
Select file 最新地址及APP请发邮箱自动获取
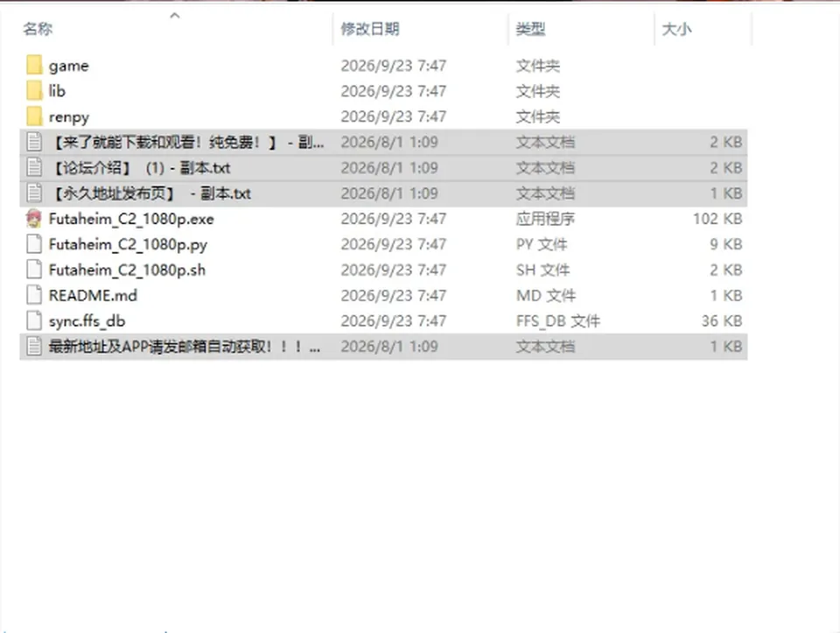tap(185, 346)
